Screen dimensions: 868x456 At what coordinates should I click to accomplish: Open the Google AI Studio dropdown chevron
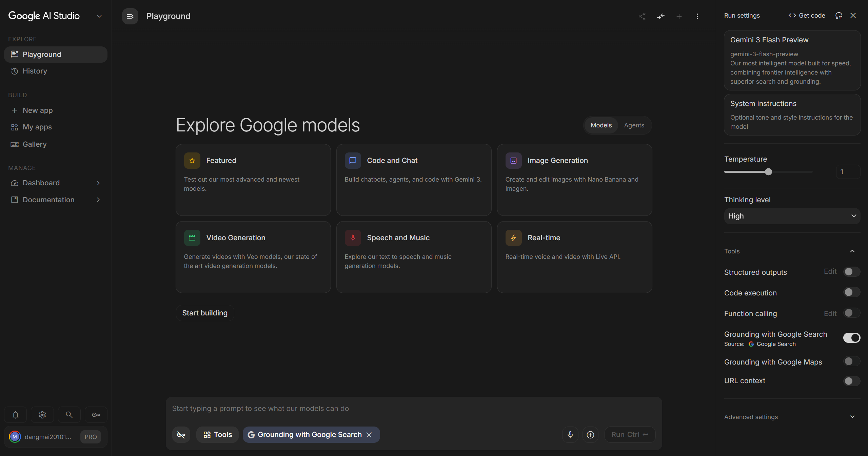tap(99, 16)
